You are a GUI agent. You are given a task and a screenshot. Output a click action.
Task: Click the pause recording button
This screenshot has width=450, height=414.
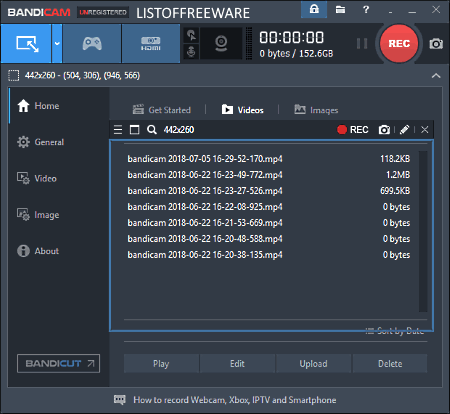click(x=362, y=43)
